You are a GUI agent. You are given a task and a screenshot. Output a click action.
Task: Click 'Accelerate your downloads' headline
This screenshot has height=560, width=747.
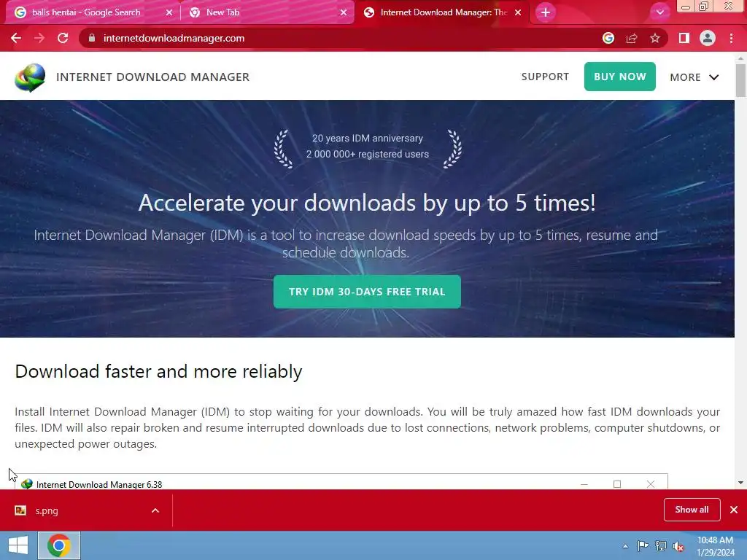(367, 203)
